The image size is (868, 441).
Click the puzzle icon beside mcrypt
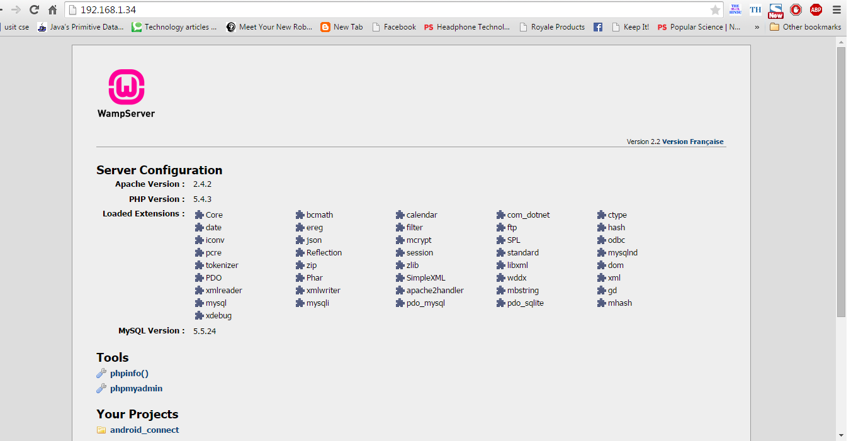[x=400, y=240]
